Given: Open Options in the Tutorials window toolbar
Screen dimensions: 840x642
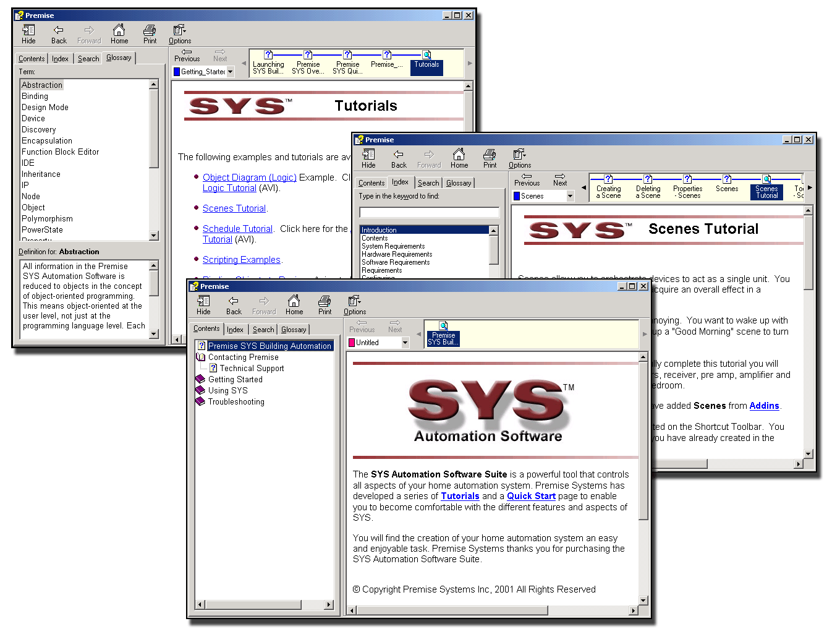Looking at the screenshot, I should pos(180,34).
